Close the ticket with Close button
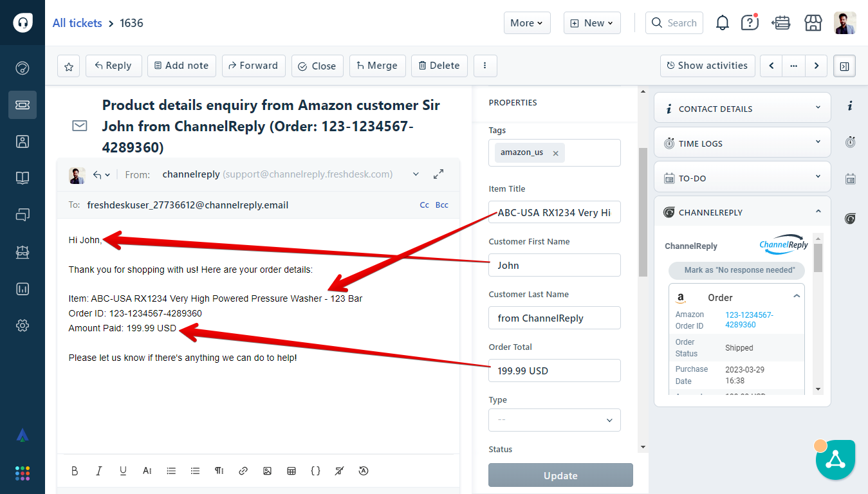 (317, 66)
